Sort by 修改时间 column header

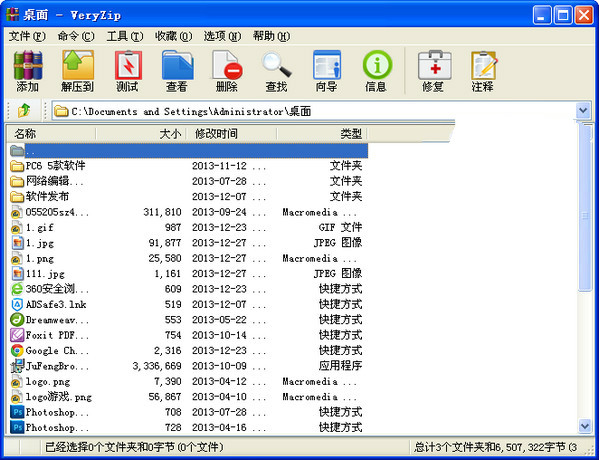tap(231, 134)
